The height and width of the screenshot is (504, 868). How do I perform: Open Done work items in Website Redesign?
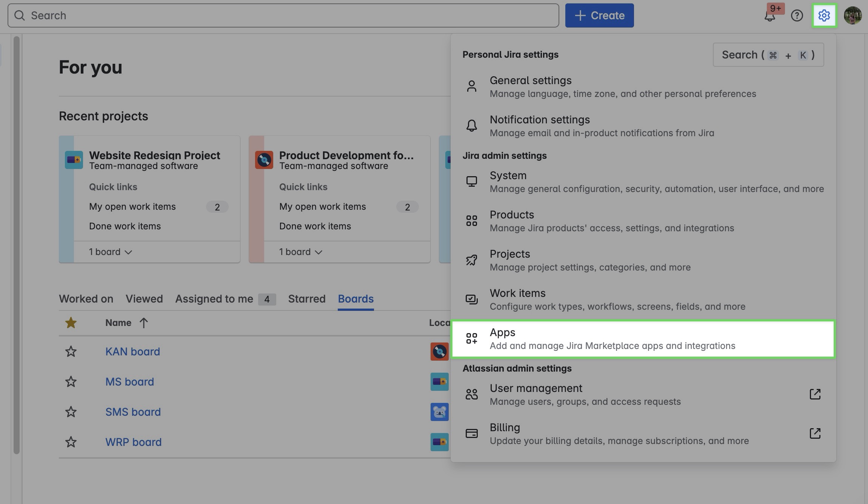click(125, 226)
